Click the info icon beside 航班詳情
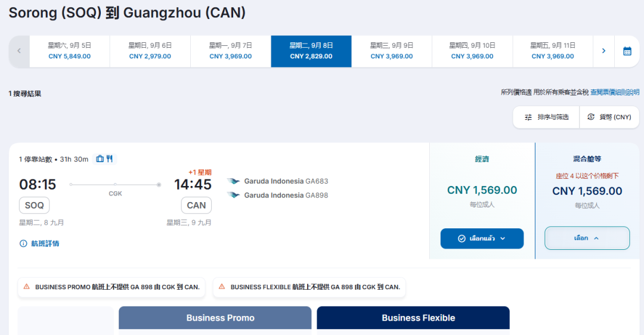Viewport: 644px width, 335px height. pos(23,243)
